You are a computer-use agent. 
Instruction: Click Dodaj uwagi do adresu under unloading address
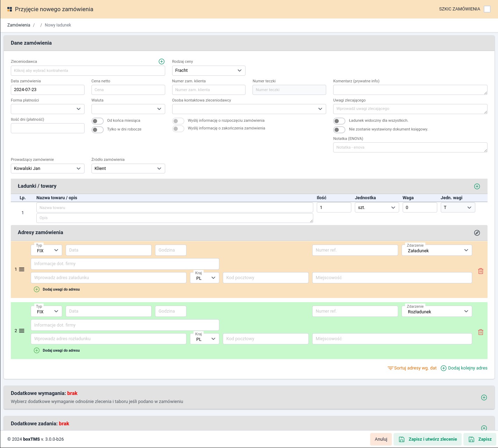tap(57, 350)
